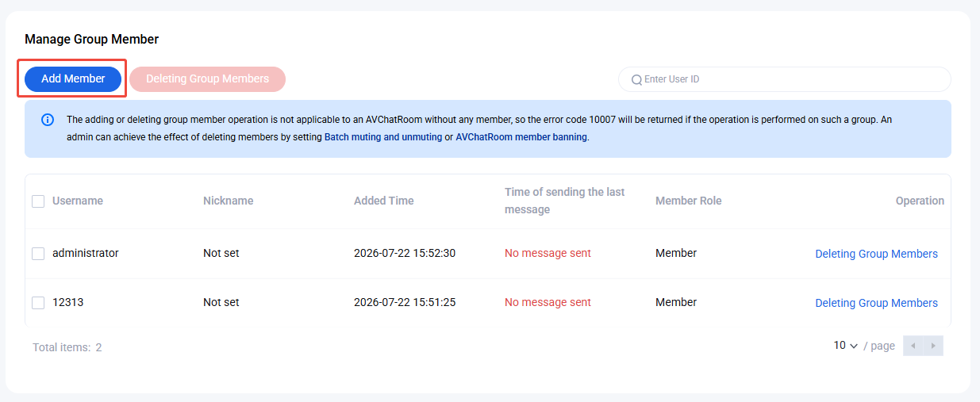The width and height of the screenshot is (980, 402).
Task: Click the blue info circle icon
Action: pos(48,120)
